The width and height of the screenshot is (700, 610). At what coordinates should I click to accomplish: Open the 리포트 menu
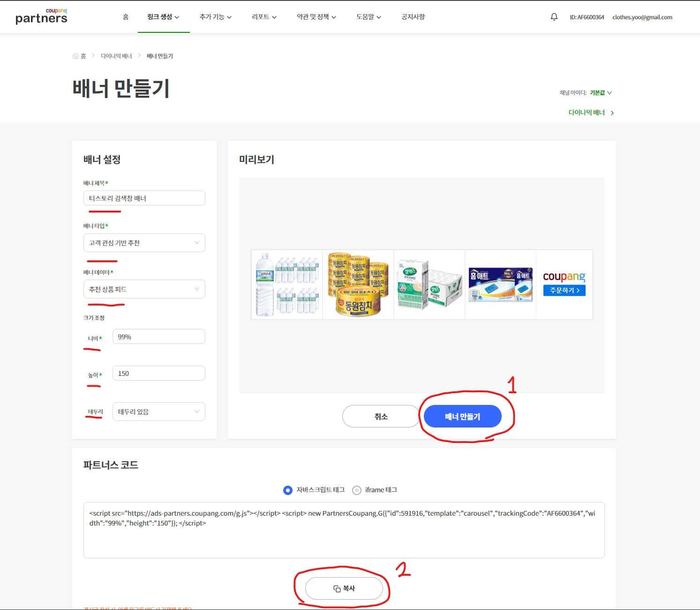[264, 17]
